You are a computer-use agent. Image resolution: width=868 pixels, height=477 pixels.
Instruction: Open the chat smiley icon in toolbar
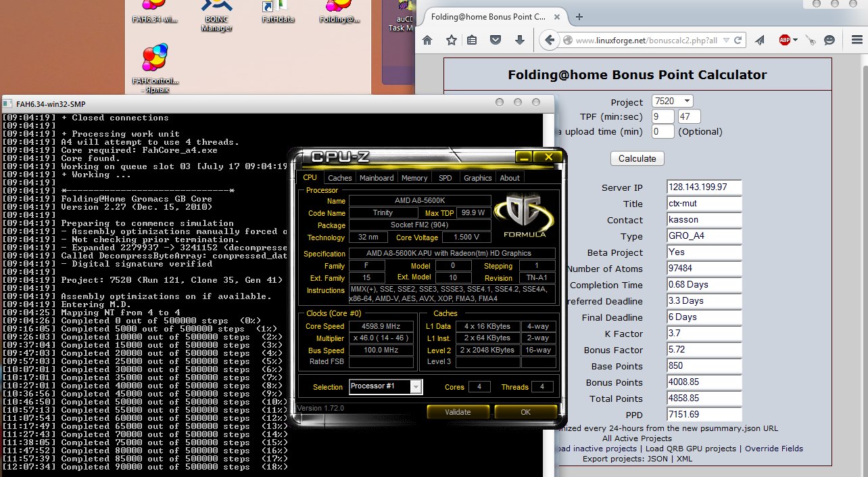point(829,41)
